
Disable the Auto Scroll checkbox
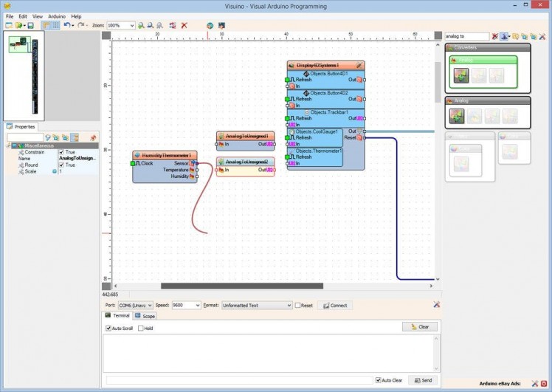108,328
